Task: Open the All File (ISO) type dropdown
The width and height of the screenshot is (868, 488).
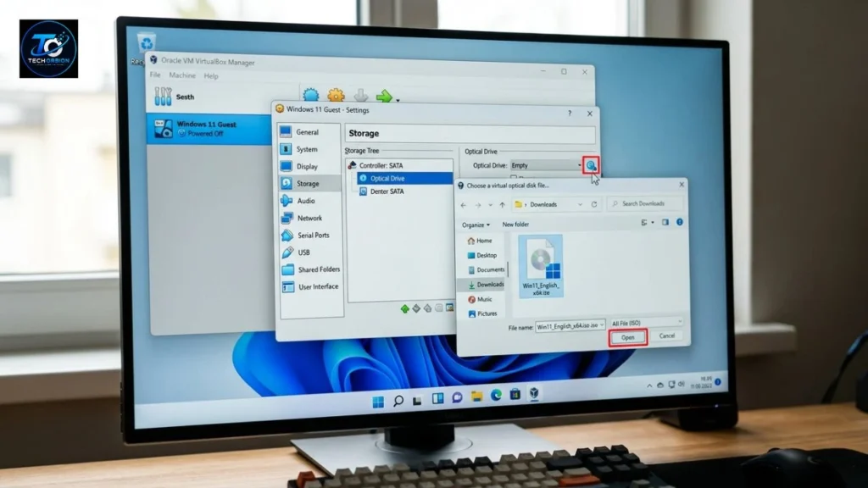Action: pyautogui.click(x=646, y=323)
